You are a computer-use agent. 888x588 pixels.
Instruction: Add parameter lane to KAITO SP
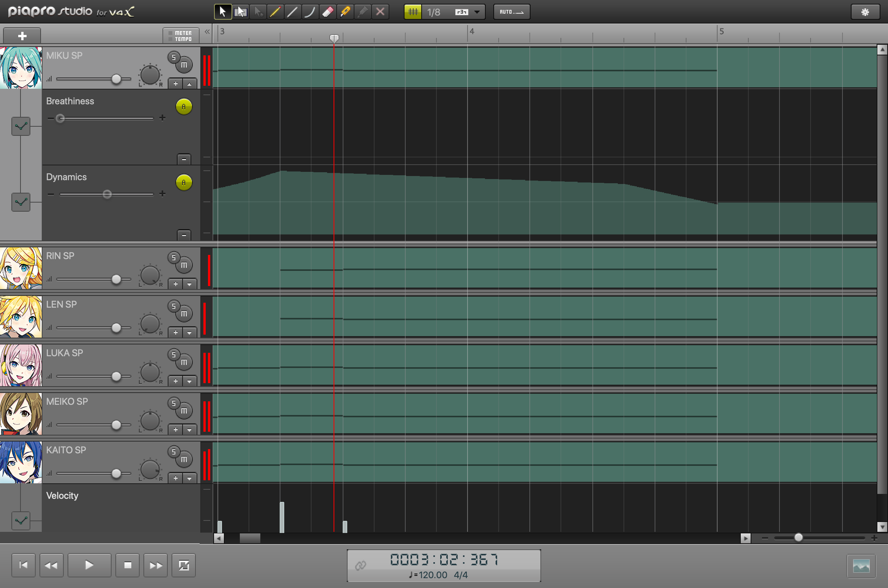point(176,479)
